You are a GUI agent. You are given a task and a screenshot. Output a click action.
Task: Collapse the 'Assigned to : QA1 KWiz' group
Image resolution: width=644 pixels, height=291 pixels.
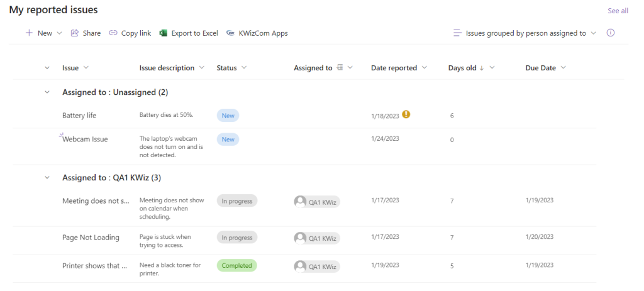point(47,178)
